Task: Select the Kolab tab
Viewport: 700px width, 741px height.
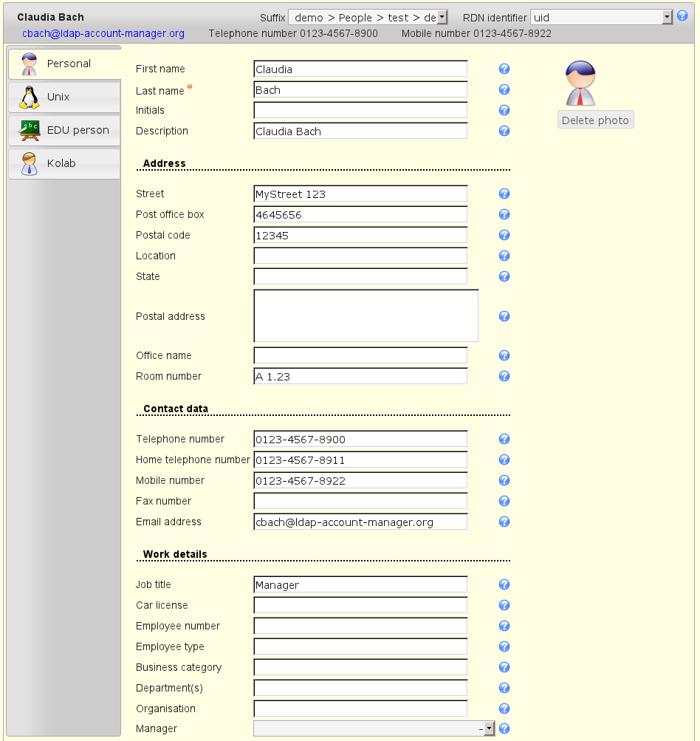Action: point(64,163)
